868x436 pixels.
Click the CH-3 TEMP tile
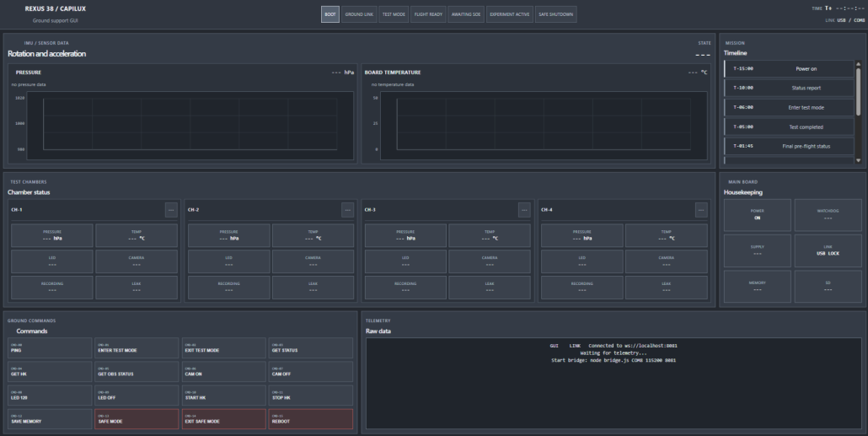pos(490,235)
